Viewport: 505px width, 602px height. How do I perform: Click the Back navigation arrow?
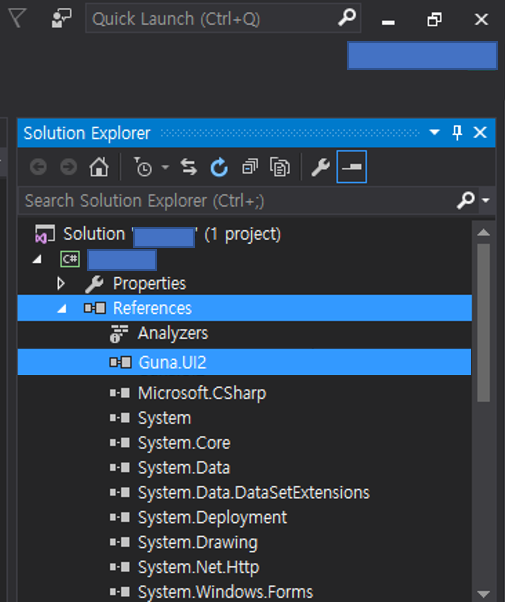(x=38, y=167)
